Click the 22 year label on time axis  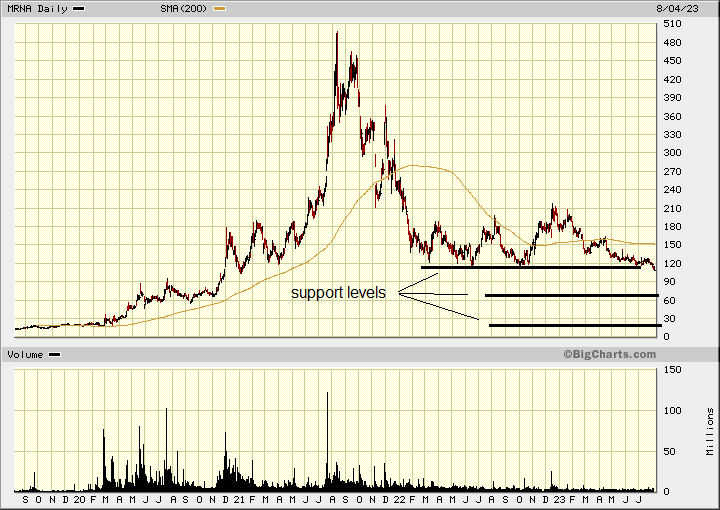399,499
